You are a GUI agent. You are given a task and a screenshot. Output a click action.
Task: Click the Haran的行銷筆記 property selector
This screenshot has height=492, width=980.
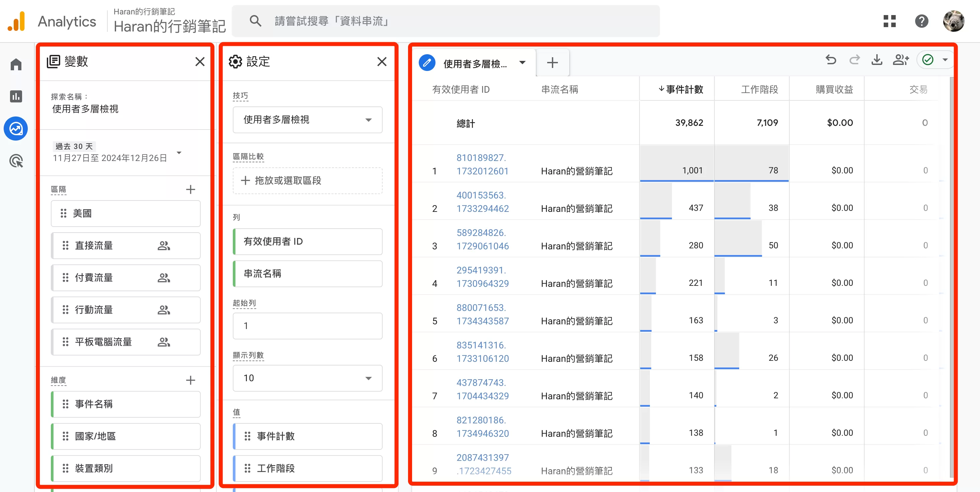click(169, 21)
